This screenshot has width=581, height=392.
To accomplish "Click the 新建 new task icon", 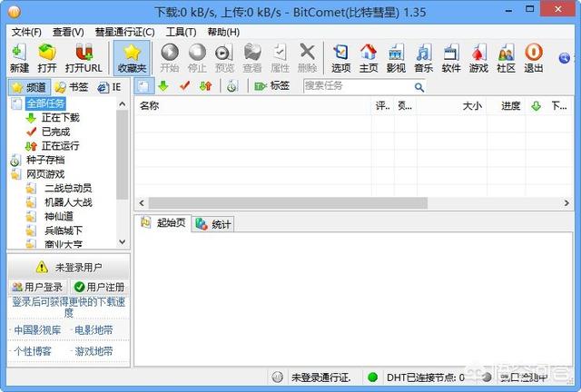I will (x=19, y=57).
